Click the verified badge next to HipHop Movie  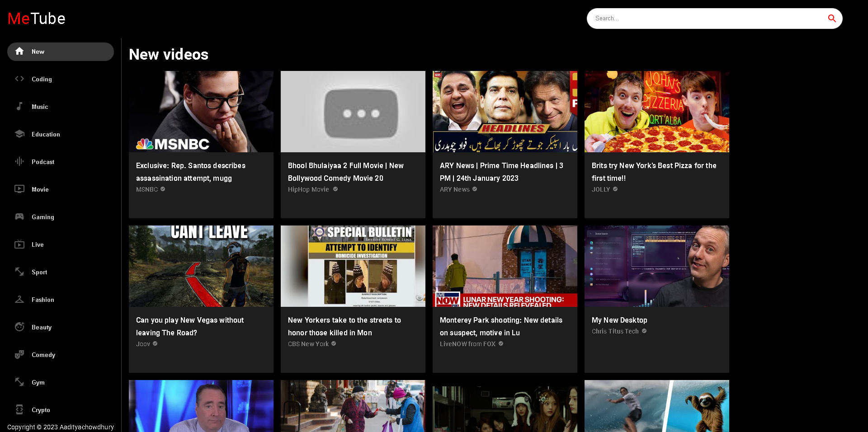pyautogui.click(x=335, y=189)
